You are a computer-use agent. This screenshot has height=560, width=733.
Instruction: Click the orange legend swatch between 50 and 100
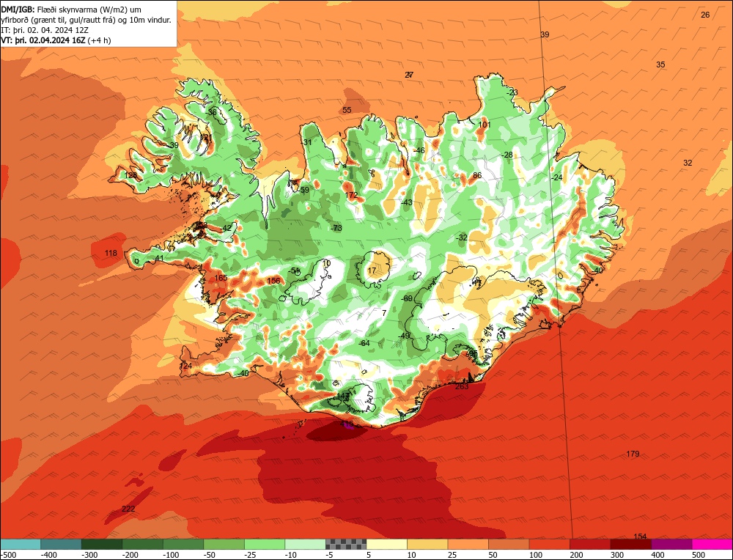[509, 544]
